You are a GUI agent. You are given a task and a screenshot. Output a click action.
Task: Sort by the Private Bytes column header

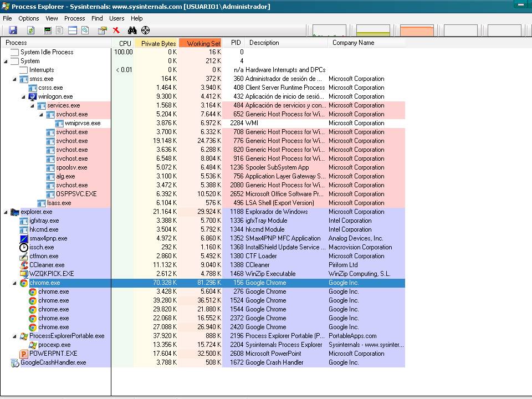[x=156, y=43]
